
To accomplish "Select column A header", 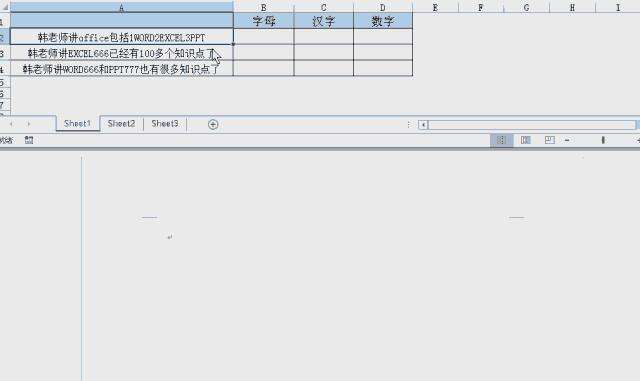I will 122,7.
